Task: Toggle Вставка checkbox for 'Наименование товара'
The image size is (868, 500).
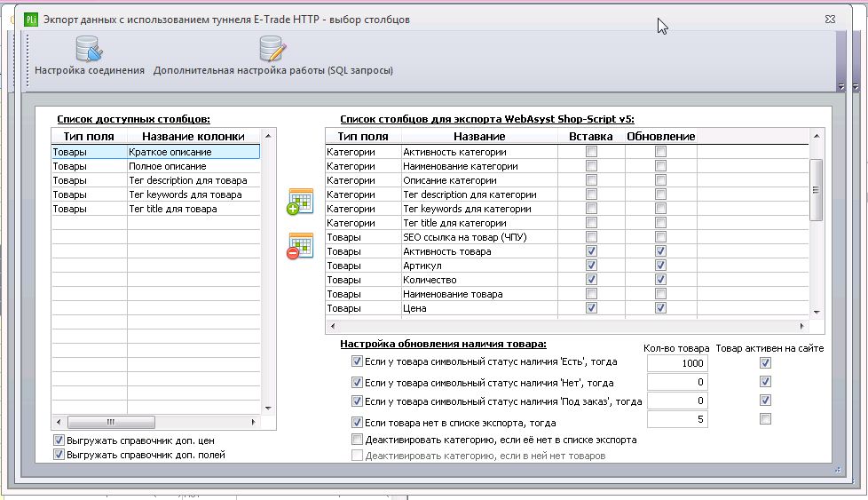Action: coord(592,293)
